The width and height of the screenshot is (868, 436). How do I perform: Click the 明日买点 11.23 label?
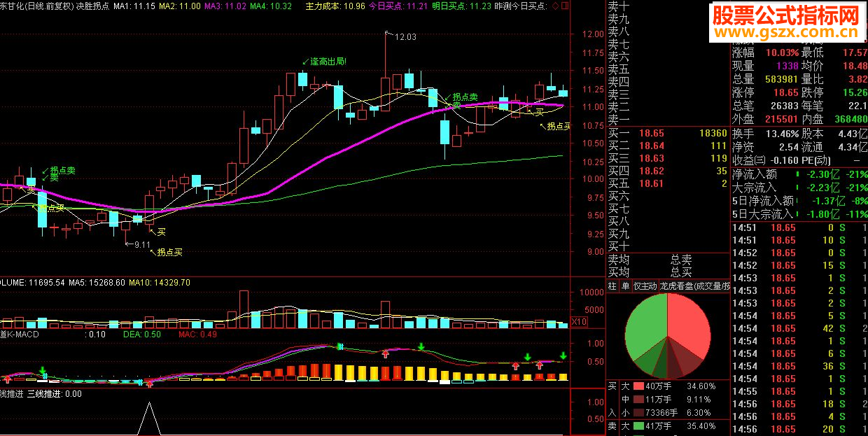461,6
